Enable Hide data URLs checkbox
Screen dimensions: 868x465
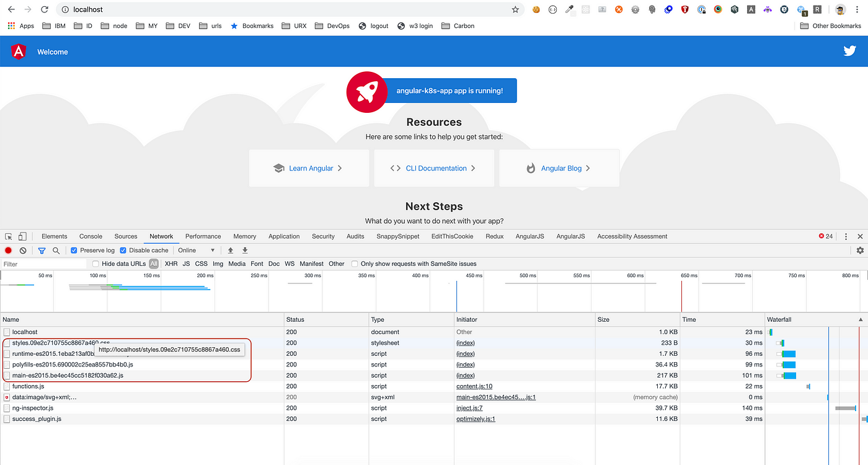tap(95, 264)
